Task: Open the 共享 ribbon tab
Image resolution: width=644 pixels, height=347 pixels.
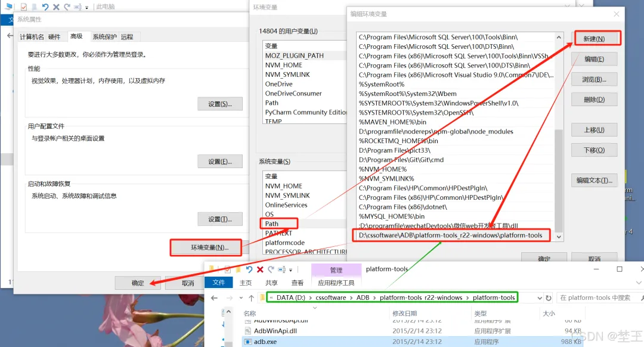Action: [271, 283]
